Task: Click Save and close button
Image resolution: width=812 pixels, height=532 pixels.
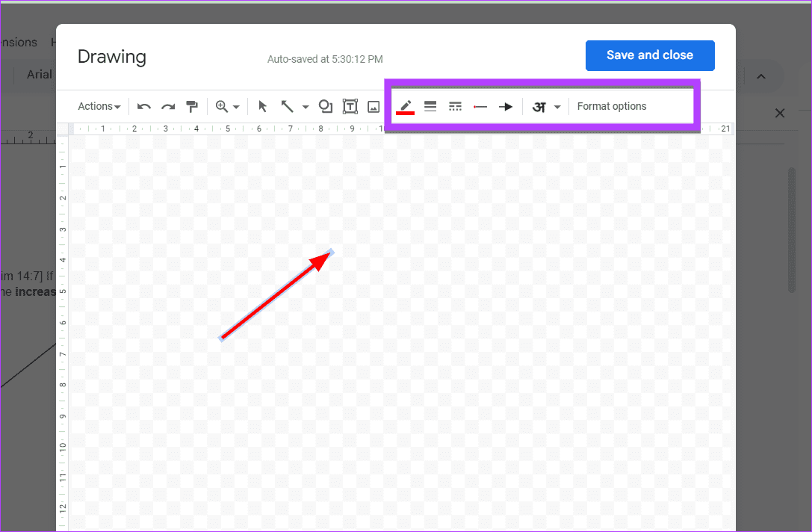Action: [x=649, y=55]
